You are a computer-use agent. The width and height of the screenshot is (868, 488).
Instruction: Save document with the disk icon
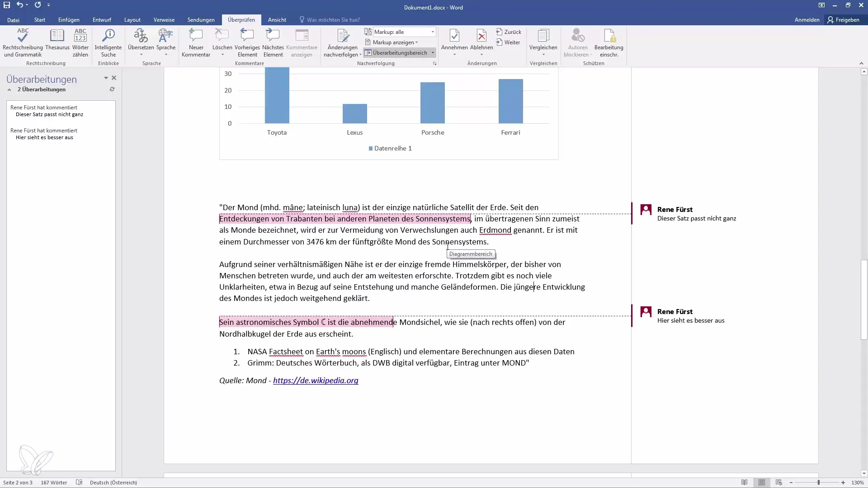click(7, 5)
